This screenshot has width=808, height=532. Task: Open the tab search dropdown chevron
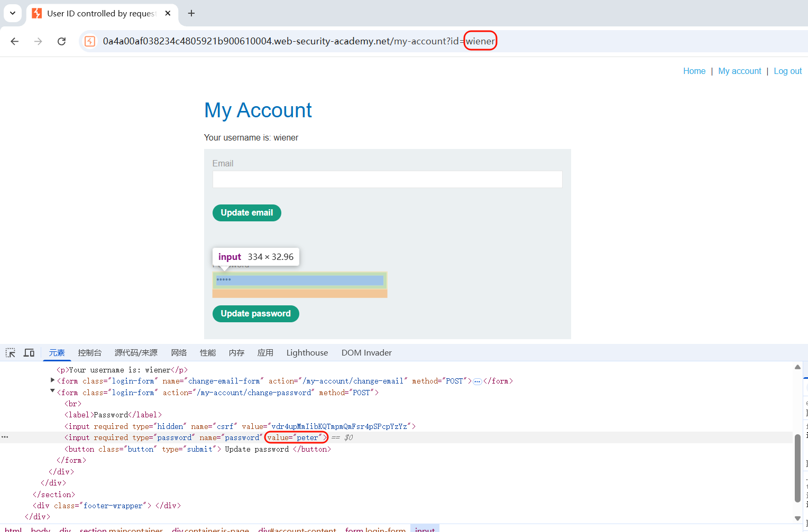pyautogui.click(x=12, y=13)
